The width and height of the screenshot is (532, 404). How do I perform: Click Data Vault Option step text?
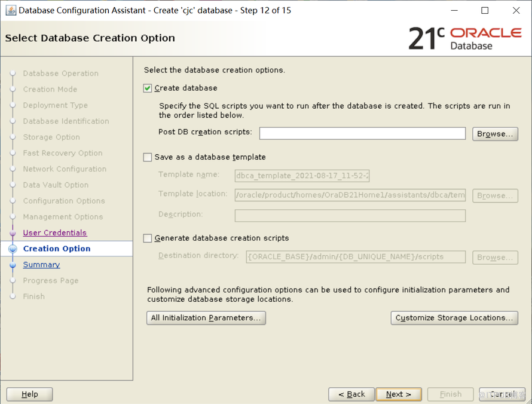click(56, 185)
